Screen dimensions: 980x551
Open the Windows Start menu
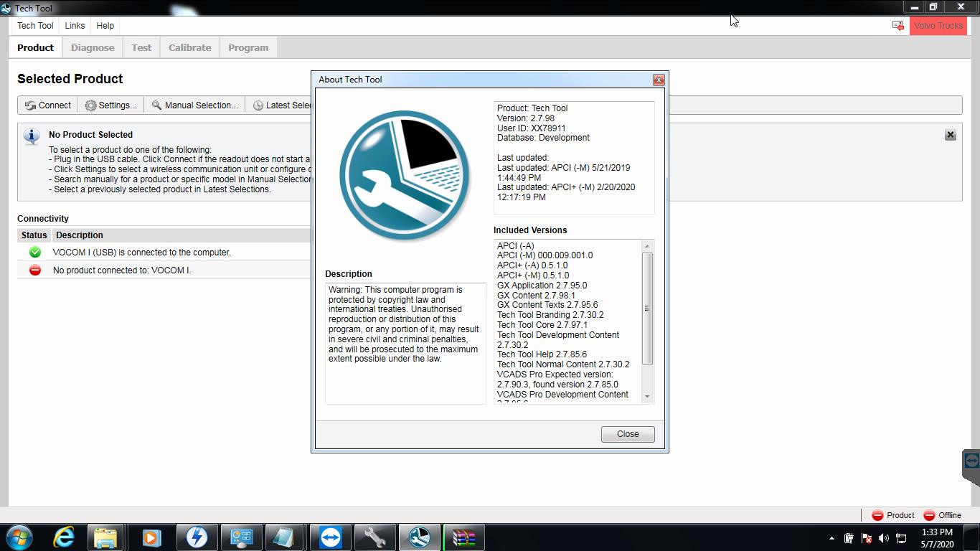click(19, 537)
